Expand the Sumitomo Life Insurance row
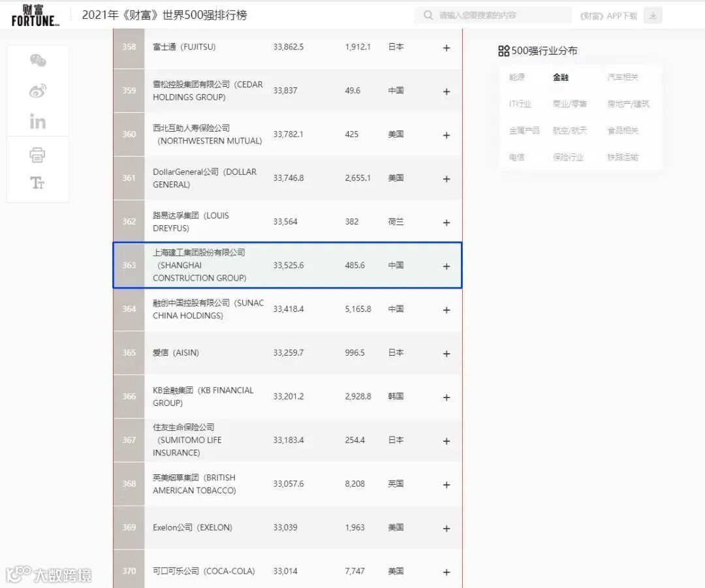The height and width of the screenshot is (588, 705). tap(446, 441)
